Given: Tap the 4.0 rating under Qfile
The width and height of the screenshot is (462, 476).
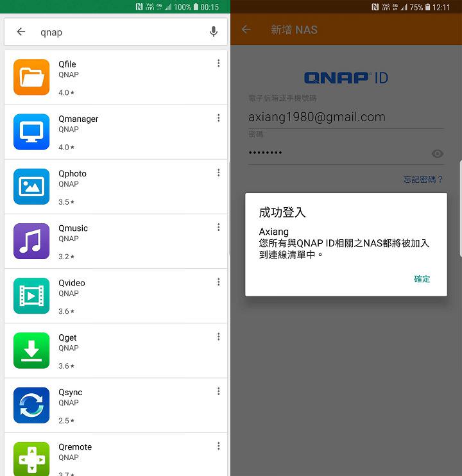Looking at the screenshot, I should (67, 92).
